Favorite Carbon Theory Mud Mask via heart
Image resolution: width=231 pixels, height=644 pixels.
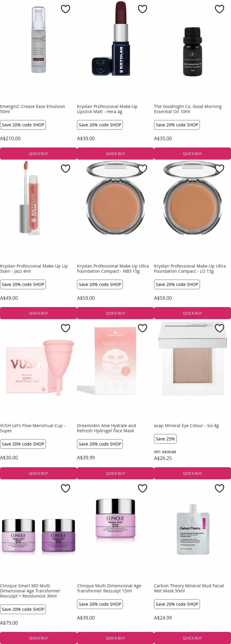[x=219, y=488]
